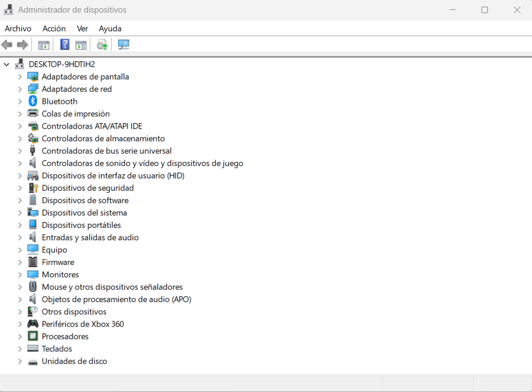Screen dimensions: 532x392
Task: Select Periféricos de Xbox 360 label
Action: click(83, 324)
